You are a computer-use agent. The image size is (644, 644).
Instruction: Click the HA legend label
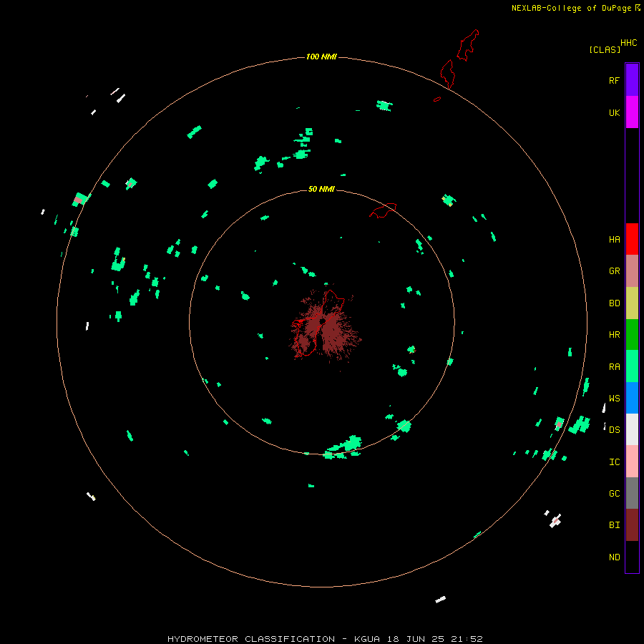614,240
